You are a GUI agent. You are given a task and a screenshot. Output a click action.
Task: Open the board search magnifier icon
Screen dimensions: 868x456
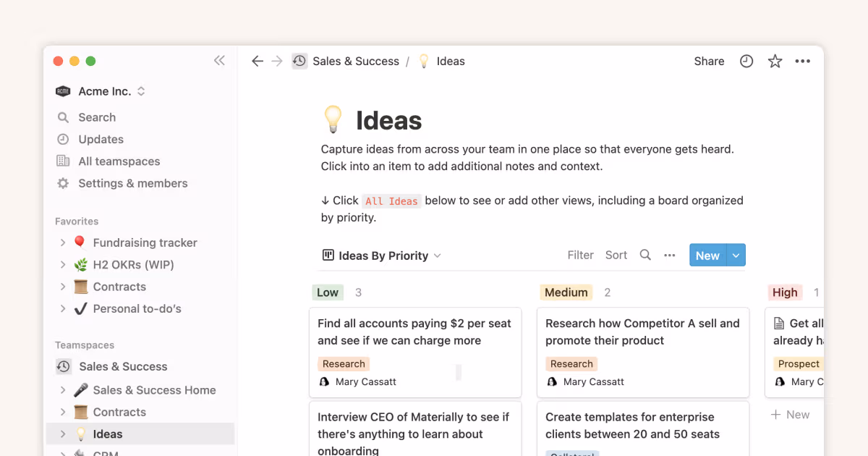click(x=644, y=255)
